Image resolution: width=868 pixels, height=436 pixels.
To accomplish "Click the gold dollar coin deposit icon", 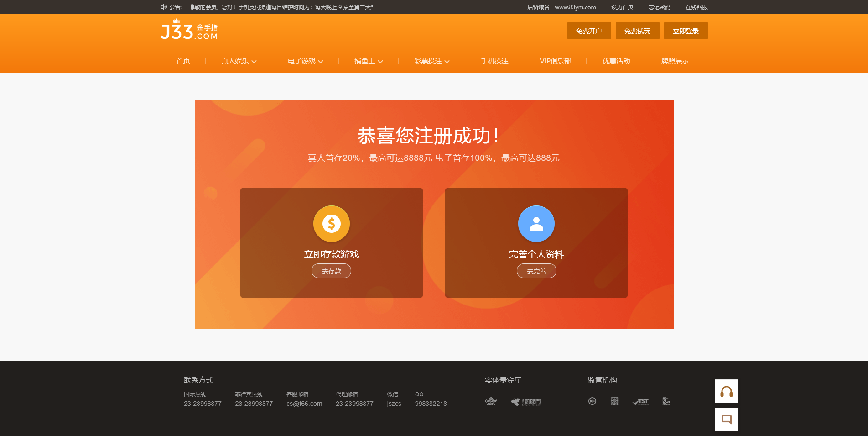I will click(x=332, y=224).
